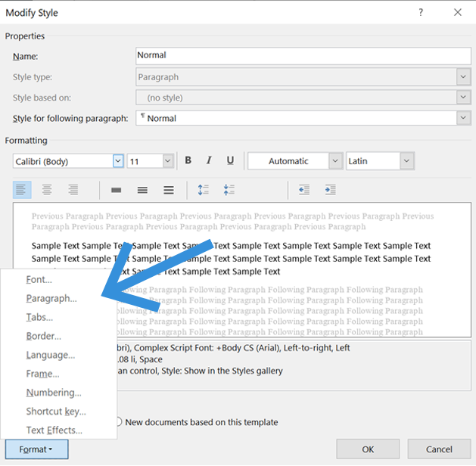This screenshot has width=476, height=466.
Task: Select align right icon
Action: [x=73, y=190]
